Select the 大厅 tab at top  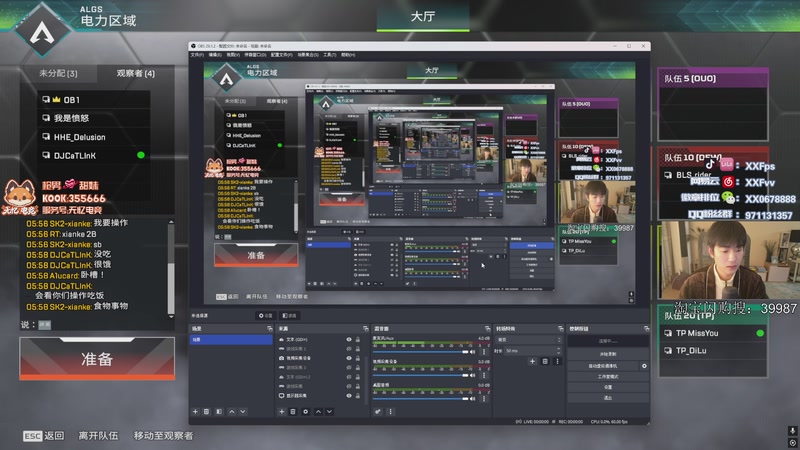(423, 17)
